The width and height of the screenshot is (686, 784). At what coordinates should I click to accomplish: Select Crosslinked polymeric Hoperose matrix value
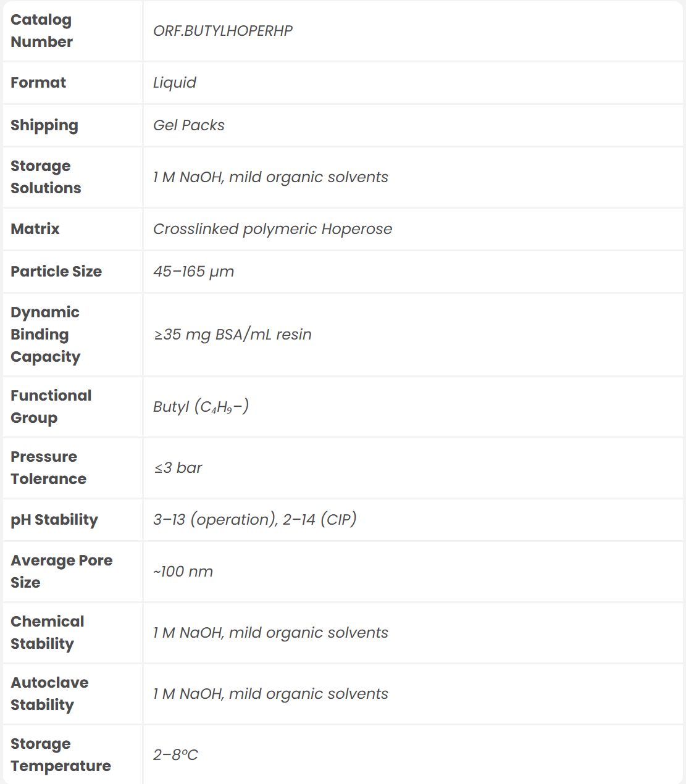tap(272, 229)
